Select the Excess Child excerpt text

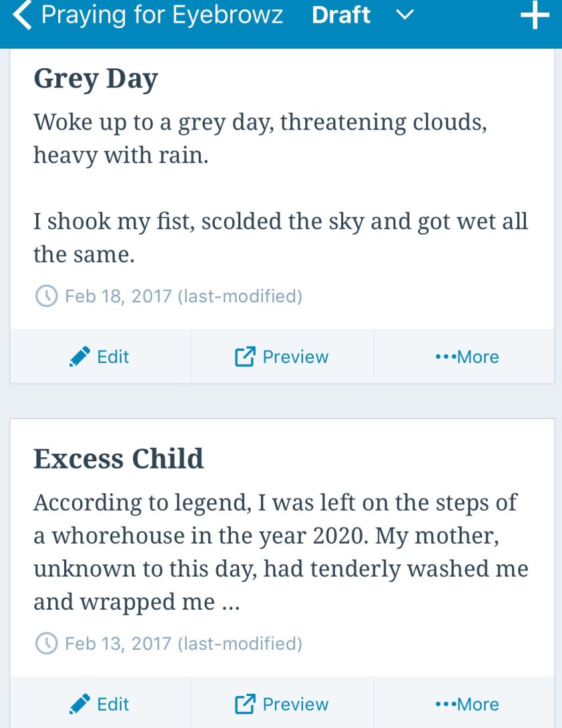280,552
